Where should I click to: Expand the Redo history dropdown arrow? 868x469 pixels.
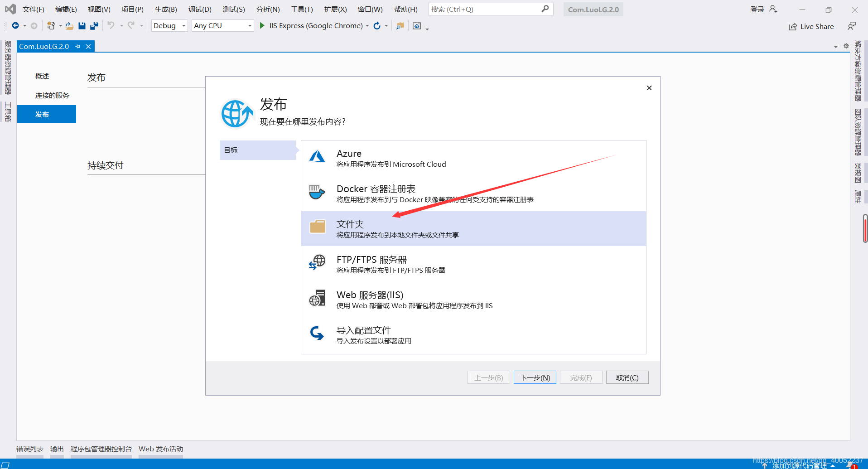141,26
